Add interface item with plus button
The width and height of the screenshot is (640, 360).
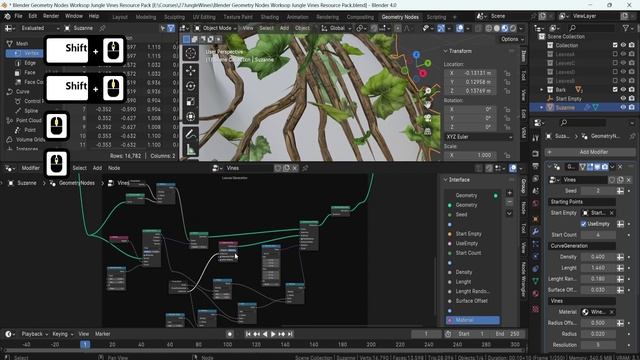pyautogui.click(x=509, y=193)
